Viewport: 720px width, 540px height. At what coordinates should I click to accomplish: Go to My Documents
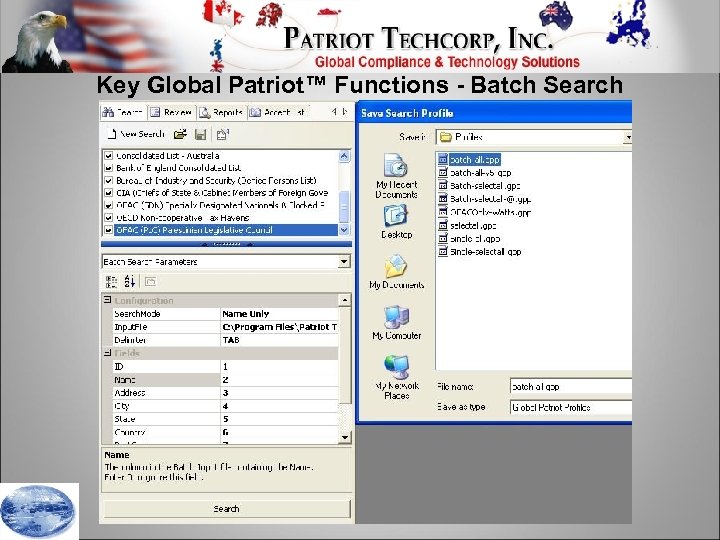(x=396, y=272)
